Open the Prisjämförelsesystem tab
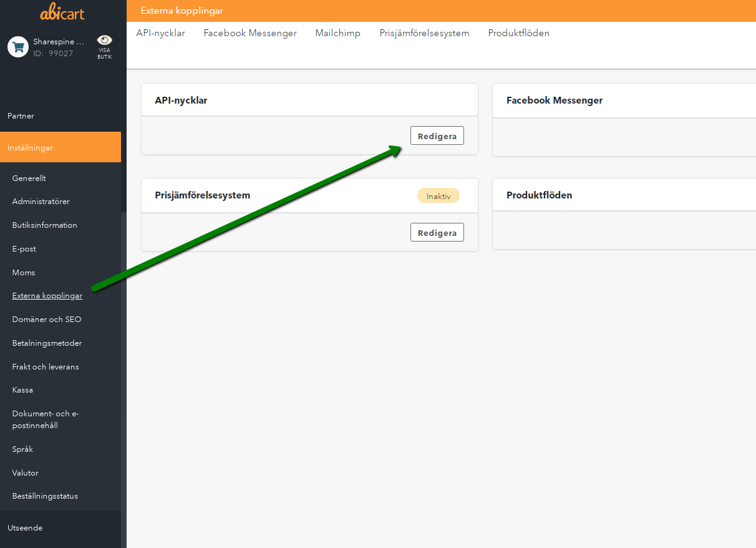The width and height of the screenshot is (756, 548). [x=424, y=33]
